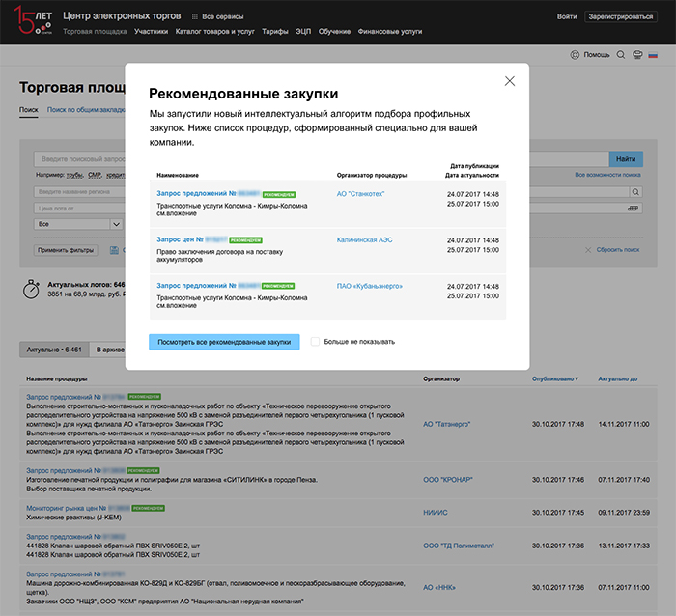Image resolution: width=676 pixels, height=616 pixels.
Task: Expand the Все dropdown in filters
Action: [x=77, y=224]
